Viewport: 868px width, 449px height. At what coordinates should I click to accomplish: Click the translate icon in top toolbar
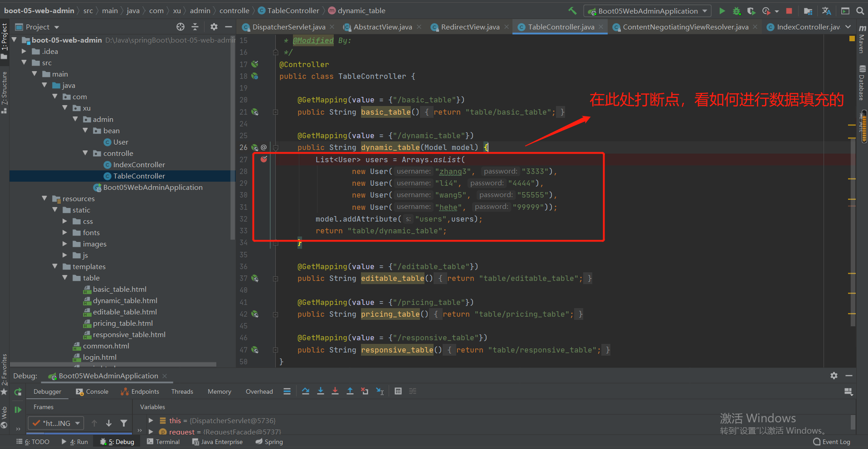[x=826, y=11]
